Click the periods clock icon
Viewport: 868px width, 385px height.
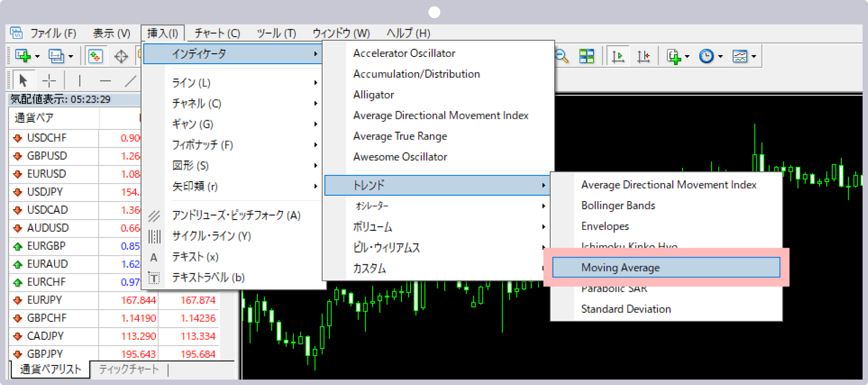click(707, 56)
